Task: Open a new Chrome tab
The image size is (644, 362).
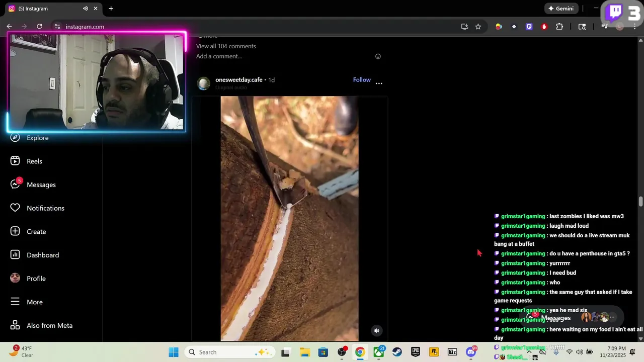Action: [111, 9]
